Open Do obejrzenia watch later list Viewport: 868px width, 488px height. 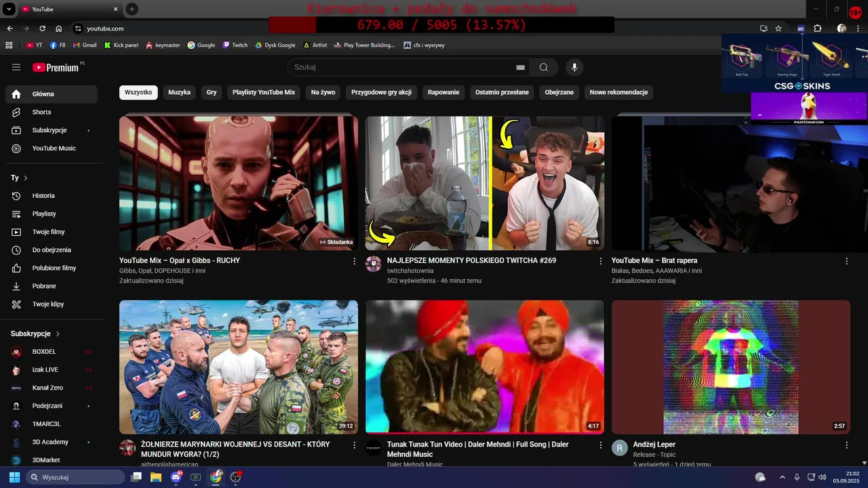[x=52, y=250]
